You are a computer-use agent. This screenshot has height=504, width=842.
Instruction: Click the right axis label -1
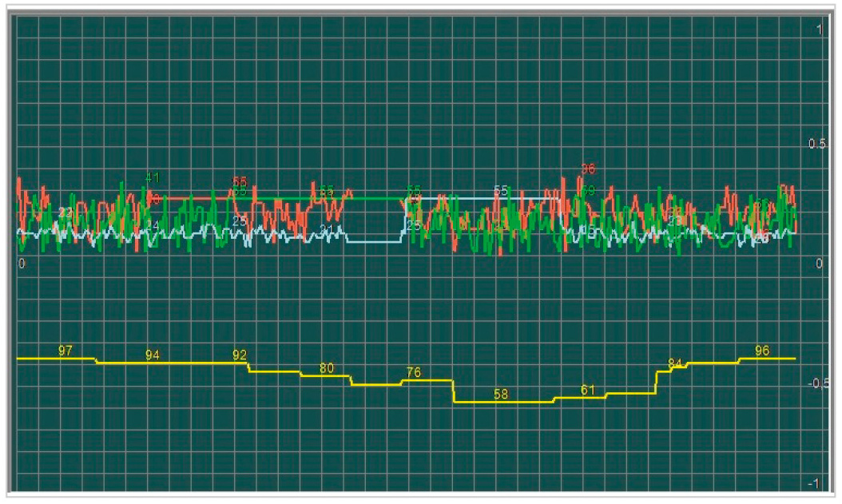[x=813, y=483]
